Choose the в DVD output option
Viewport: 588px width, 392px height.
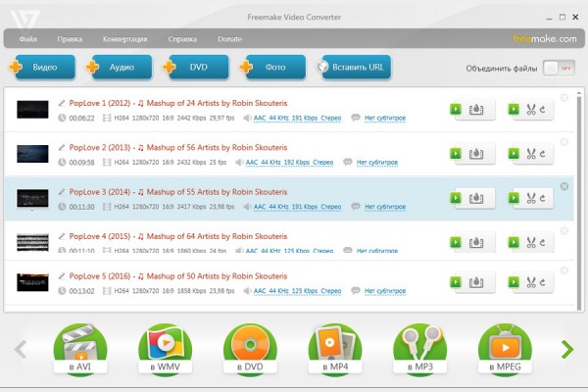point(250,350)
